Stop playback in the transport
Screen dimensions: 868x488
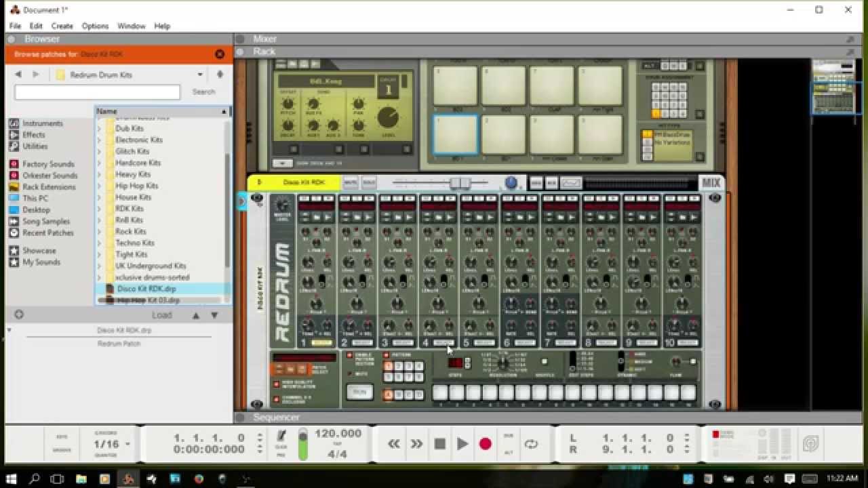click(439, 444)
